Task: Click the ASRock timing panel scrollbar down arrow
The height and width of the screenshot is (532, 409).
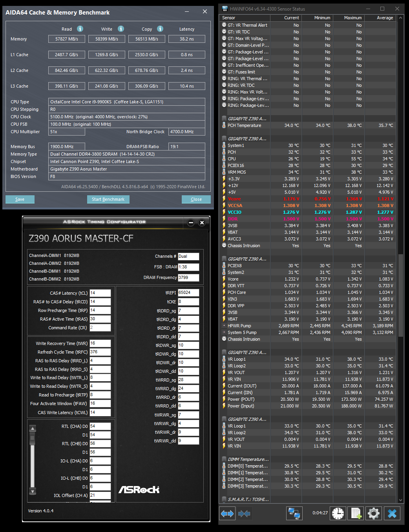Action: click(33, 491)
